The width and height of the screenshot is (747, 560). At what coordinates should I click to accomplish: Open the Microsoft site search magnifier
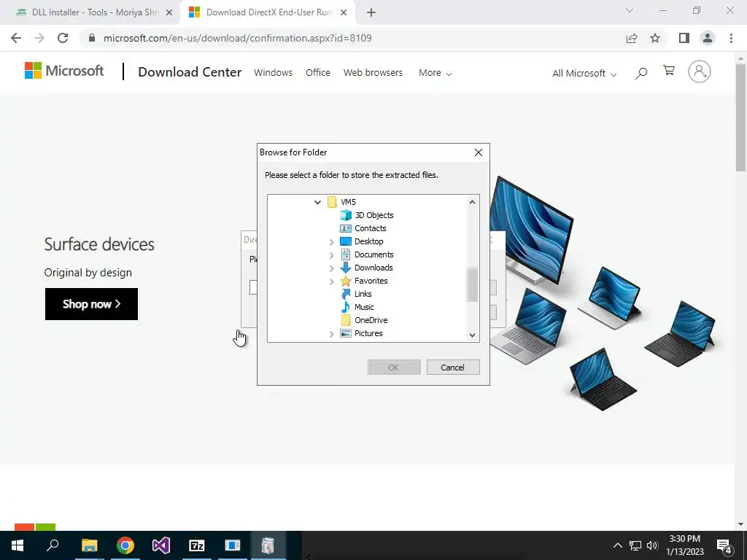coord(641,73)
